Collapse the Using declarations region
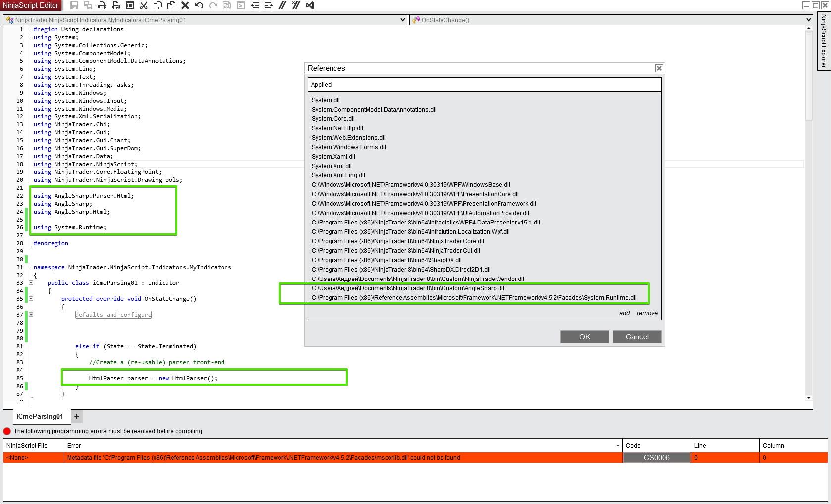 (x=31, y=29)
